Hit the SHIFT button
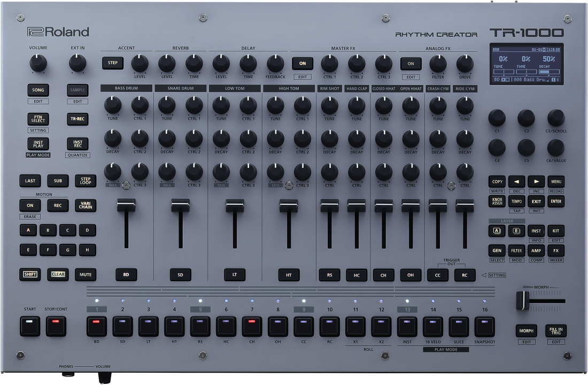The width and height of the screenshot is (588, 385). coord(30,274)
